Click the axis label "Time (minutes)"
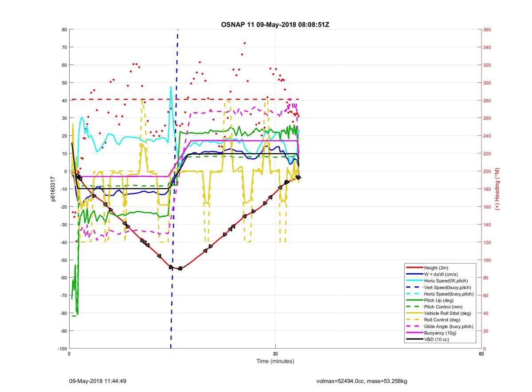The height and width of the screenshot is (392, 532). 275,361
